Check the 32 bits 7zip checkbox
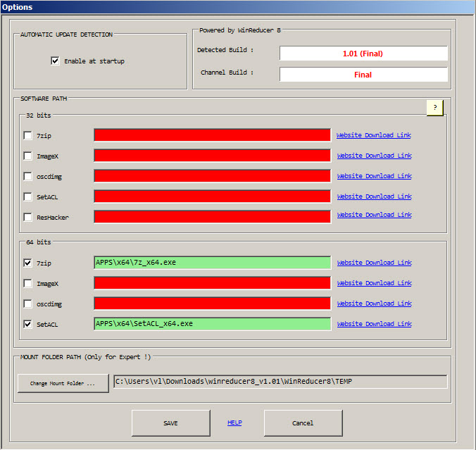The image size is (476, 450). click(x=27, y=135)
